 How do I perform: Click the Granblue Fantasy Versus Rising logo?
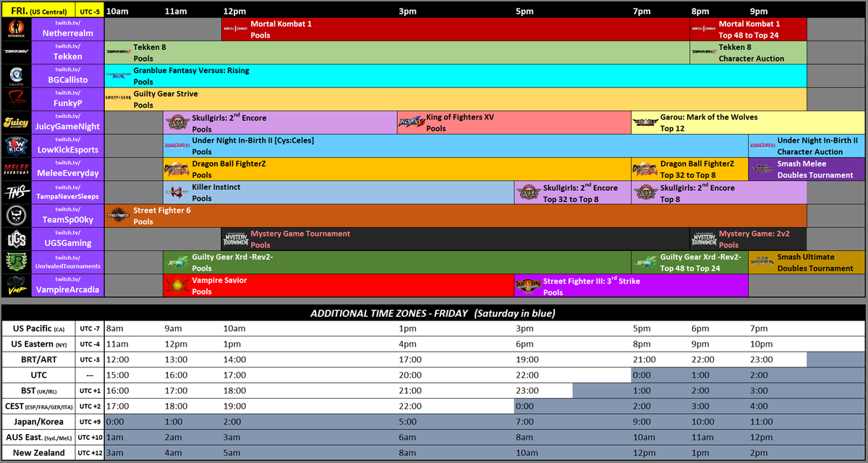pyautogui.click(x=119, y=75)
